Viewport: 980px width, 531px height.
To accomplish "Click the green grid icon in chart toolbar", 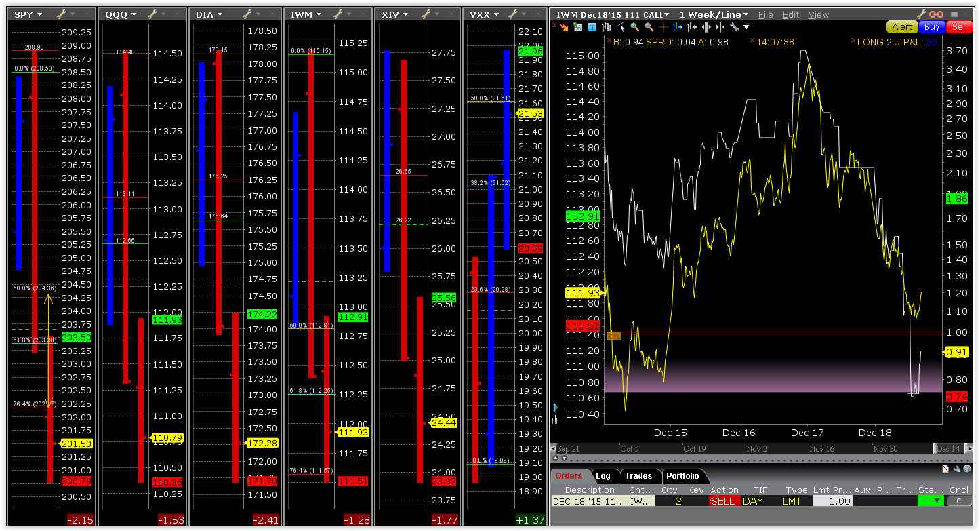I will 578,27.
